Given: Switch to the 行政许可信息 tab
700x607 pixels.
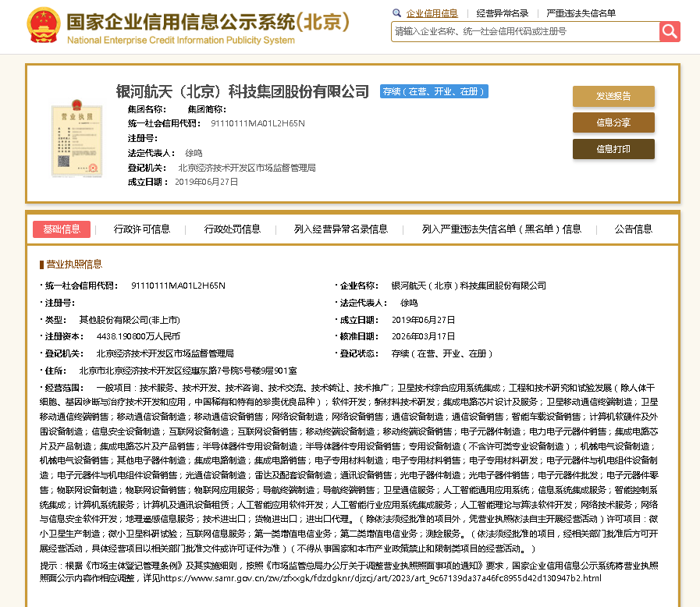Looking at the screenshot, I should (141, 229).
